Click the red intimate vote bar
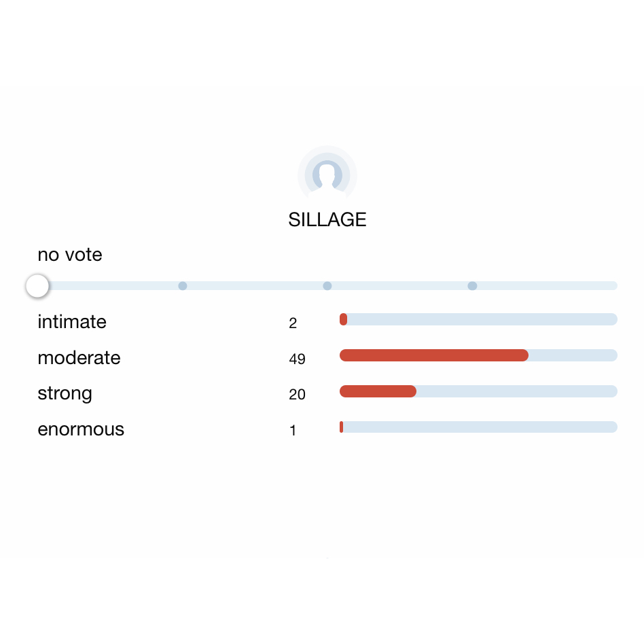This screenshot has height=644, width=644. coord(344,319)
